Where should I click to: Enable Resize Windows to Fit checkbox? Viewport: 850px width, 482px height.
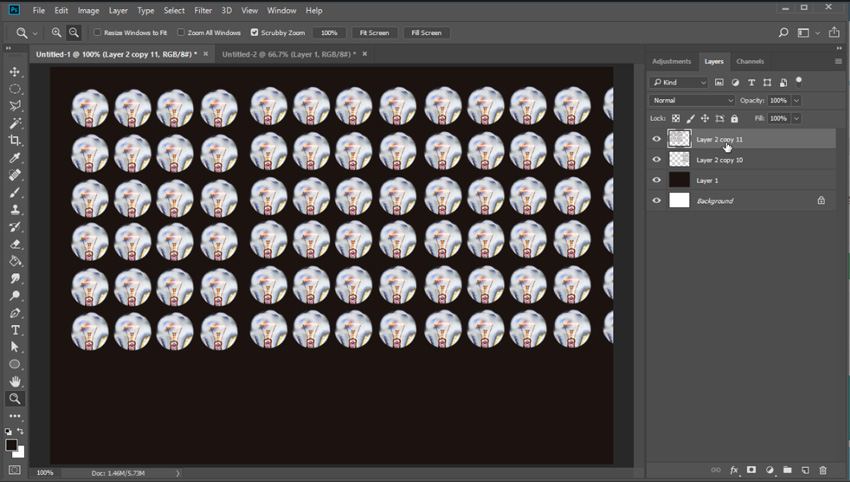point(98,33)
